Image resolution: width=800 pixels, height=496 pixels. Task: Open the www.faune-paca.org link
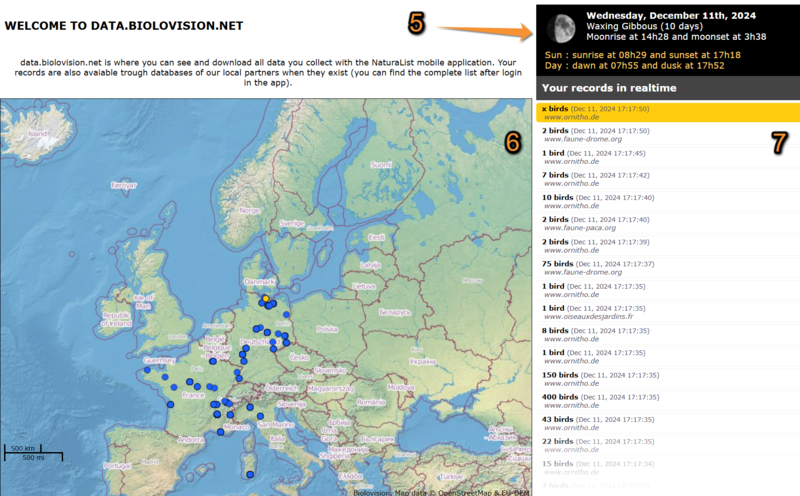pyautogui.click(x=580, y=228)
